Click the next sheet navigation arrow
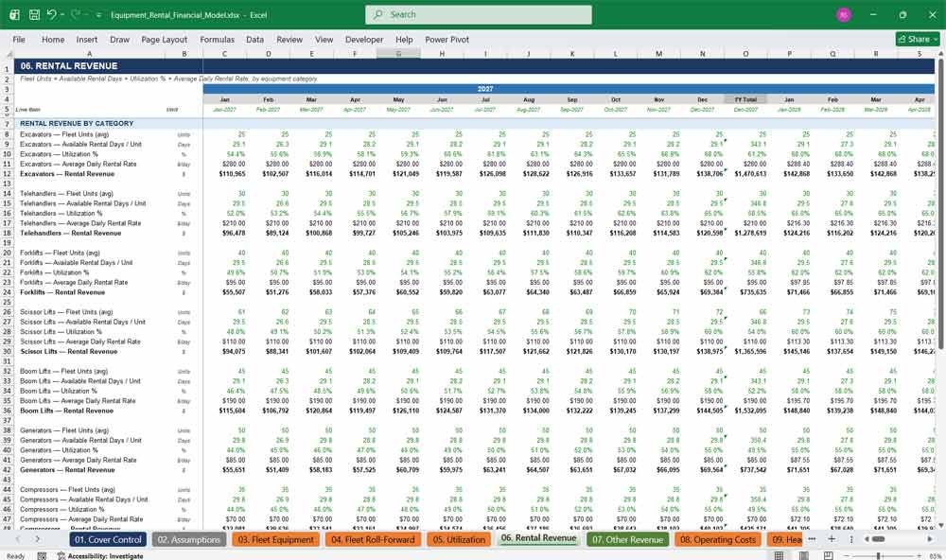Viewport: 946px width, 560px height. pyautogui.click(x=38, y=539)
